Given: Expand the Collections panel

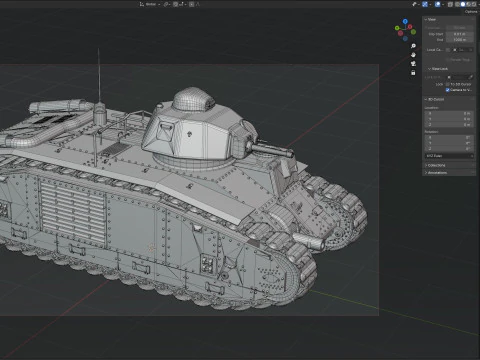Looking at the screenshot, I should [x=435, y=165].
